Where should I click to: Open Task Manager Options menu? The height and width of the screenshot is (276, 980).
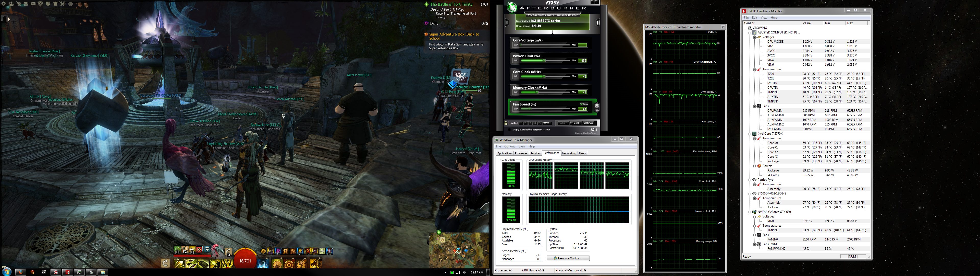[x=509, y=146]
